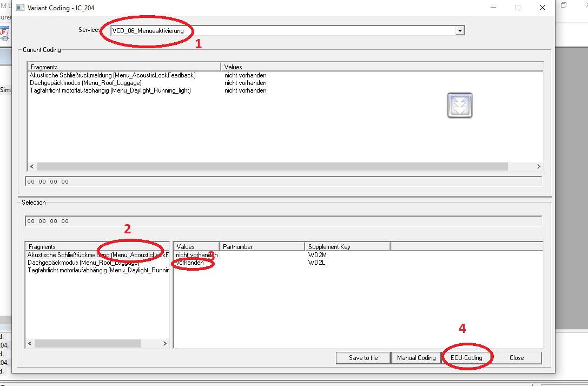Click the Save to file button
Viewport: 588px width, 386px height.
(x=363, y=358)
